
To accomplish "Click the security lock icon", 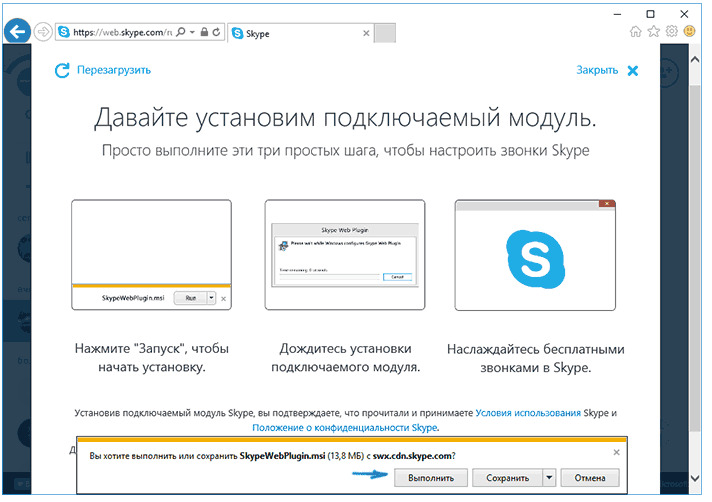I will tap(204, 32).
